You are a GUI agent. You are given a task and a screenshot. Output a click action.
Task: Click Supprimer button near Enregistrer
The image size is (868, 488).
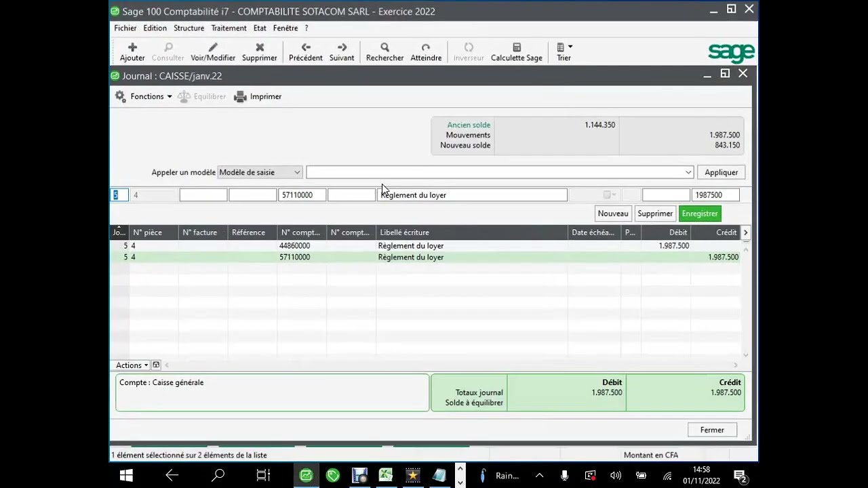(655, 213)
